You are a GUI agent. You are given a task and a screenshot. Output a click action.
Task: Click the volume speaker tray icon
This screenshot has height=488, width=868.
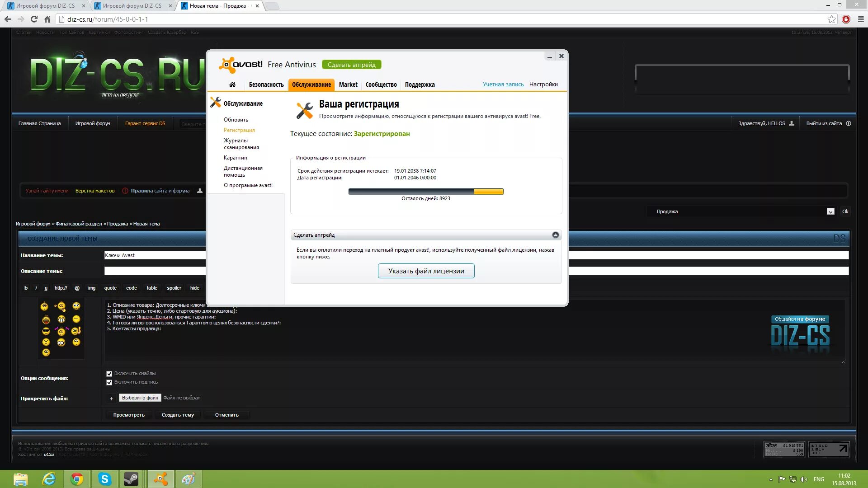(804, 479)
